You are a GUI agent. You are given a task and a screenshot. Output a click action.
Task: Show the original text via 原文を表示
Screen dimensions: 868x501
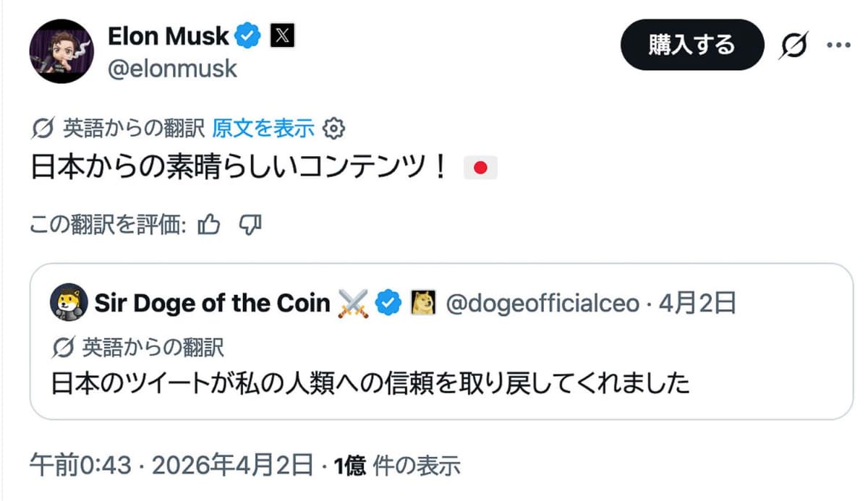pos(263,128)
